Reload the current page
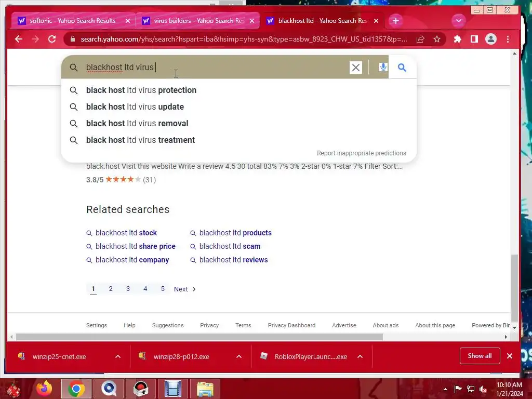Screen dimensions: 532x399 pyautogui.click(x=52, y=39)
